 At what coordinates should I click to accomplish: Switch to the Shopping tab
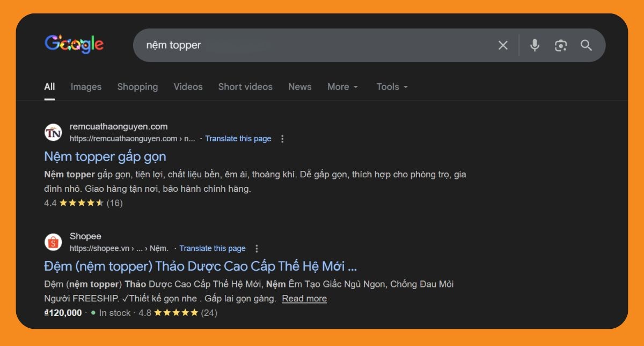137,86
